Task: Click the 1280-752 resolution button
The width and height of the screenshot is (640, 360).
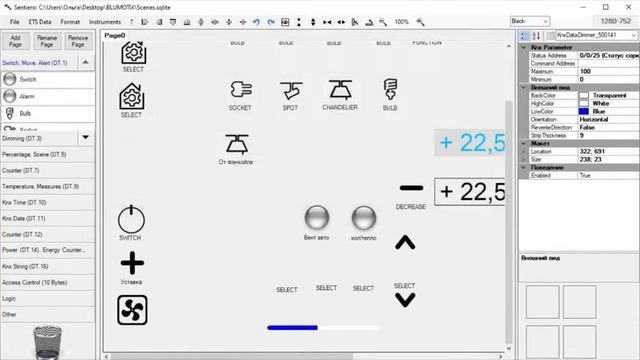Action: [x=616, y=21]
